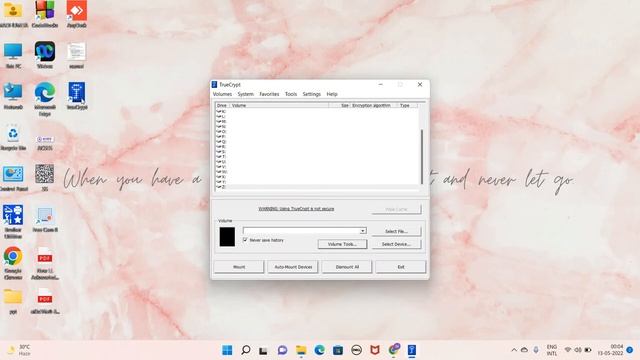Open the System menu
The height and width of the screenshot is (360, 640).
pyautogui.click(x=246, y=94)
